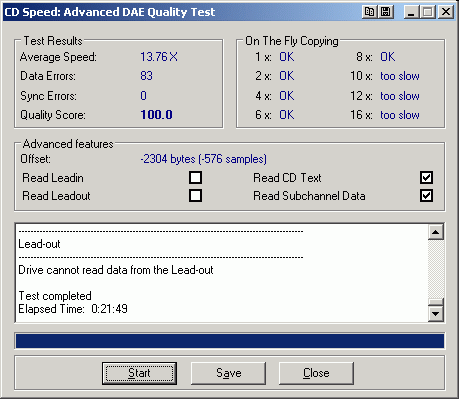
Task: Enable the Read Leadout checkbox
Action: pos(195,196)
